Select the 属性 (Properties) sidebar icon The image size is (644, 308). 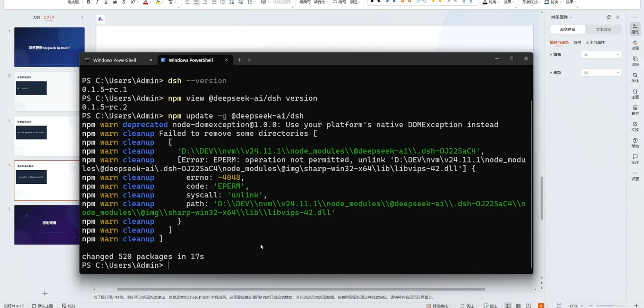[x=635, y=29]
